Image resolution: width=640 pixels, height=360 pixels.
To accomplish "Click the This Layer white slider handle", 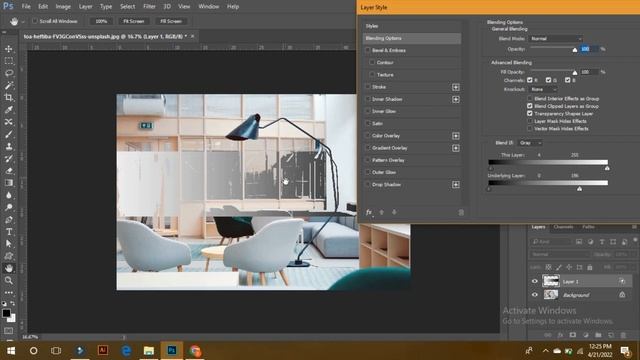I will point(607,168).
